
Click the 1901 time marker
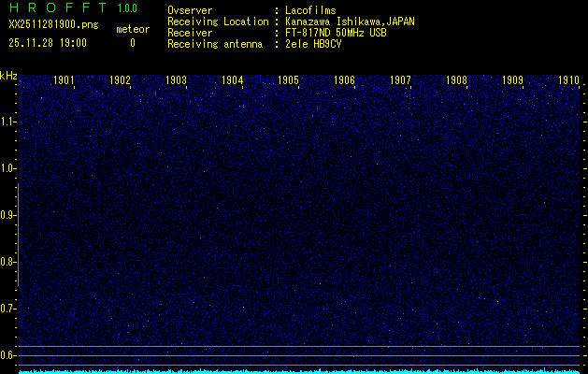tap(64, 81)
